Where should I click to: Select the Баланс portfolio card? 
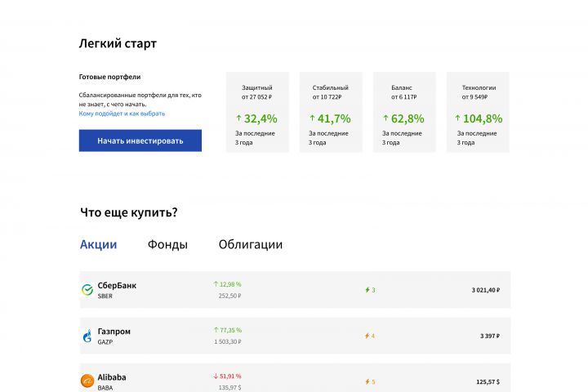coord(404,112)
